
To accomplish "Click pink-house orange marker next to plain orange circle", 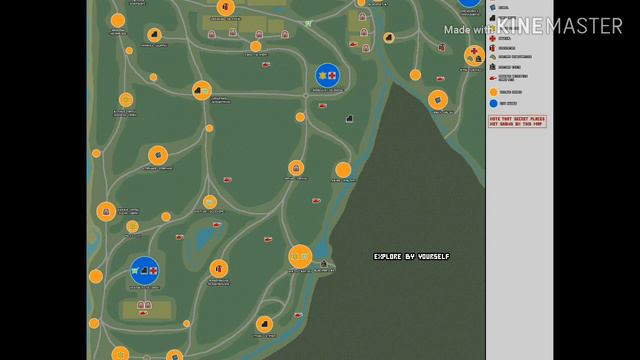I will tap(296, 168).
